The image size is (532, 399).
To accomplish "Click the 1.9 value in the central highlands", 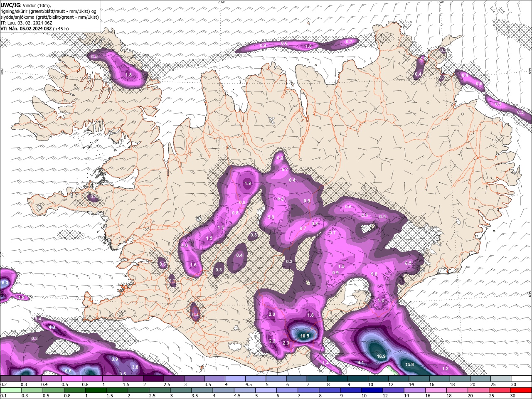I will coord(248,183).
